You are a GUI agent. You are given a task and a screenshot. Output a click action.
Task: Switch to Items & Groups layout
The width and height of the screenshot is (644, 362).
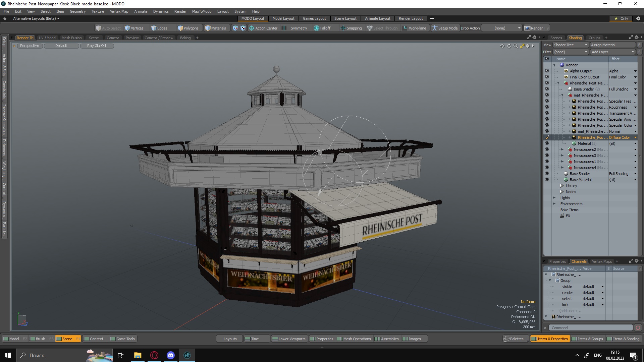(x=587, y=339)
